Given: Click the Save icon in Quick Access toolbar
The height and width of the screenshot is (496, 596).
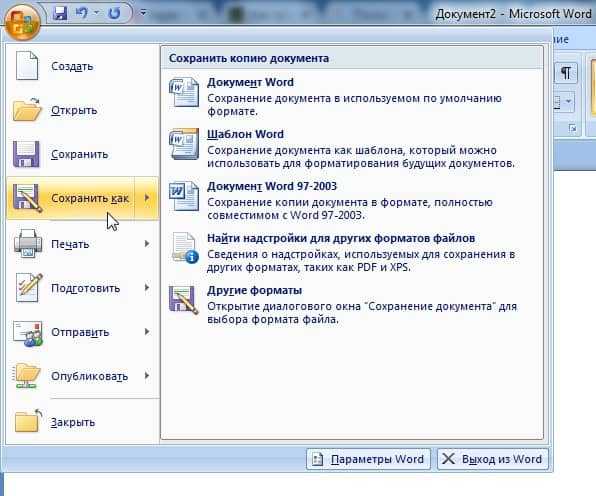Looking at the screenshot, I should (60, 13).
